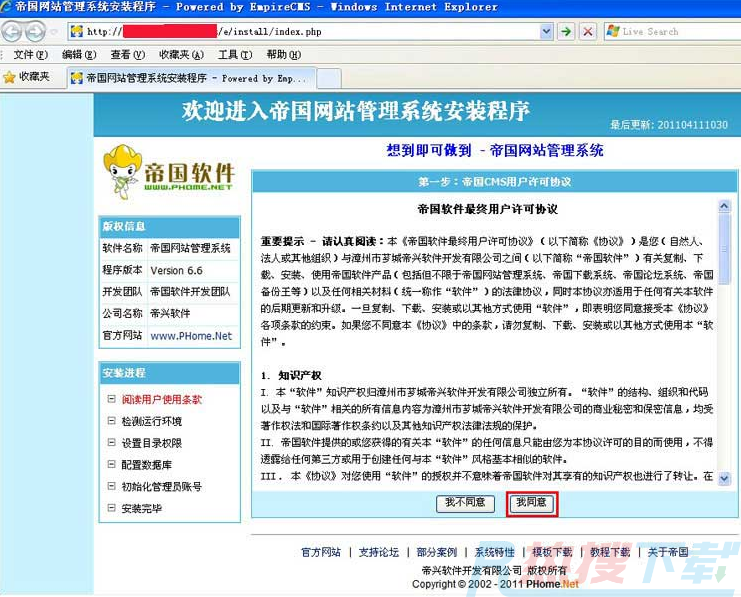Click the Favorites star icon
The image size is (741, 597).
9,77
